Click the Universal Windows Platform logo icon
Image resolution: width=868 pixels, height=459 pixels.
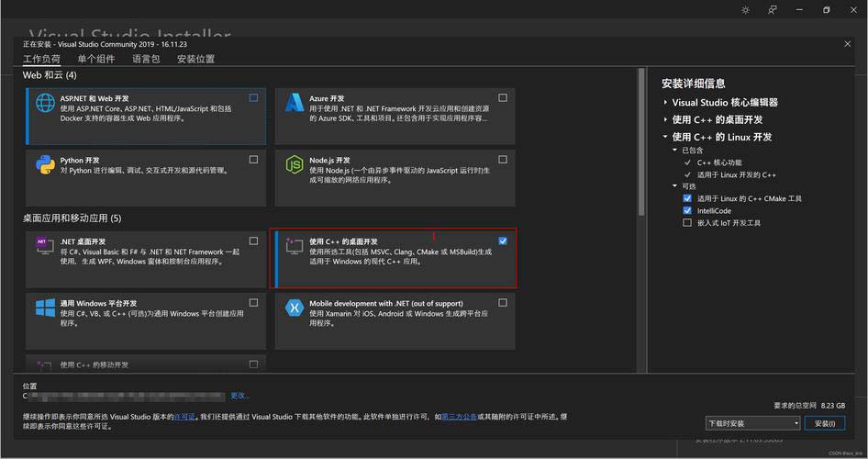pos(45,308)
